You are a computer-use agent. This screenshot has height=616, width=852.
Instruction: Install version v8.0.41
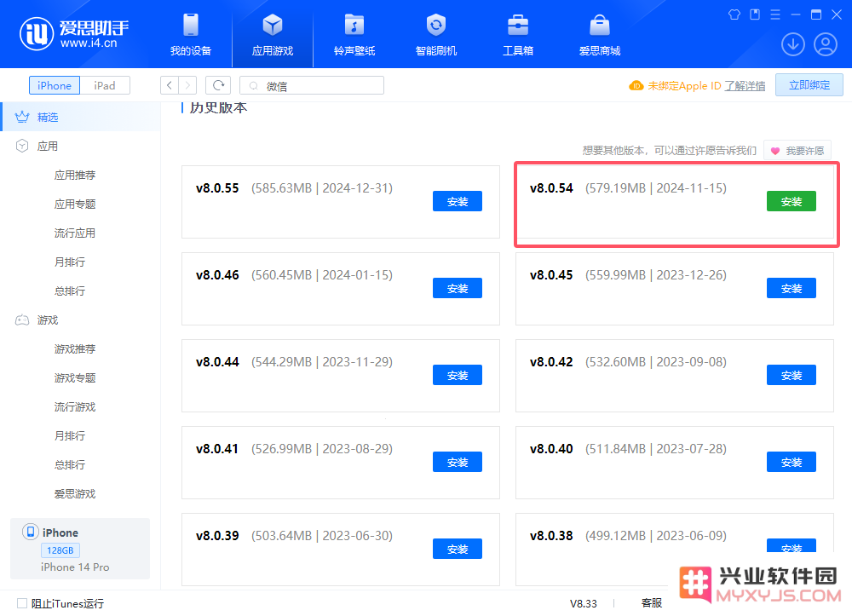click(x=457, y=463)
